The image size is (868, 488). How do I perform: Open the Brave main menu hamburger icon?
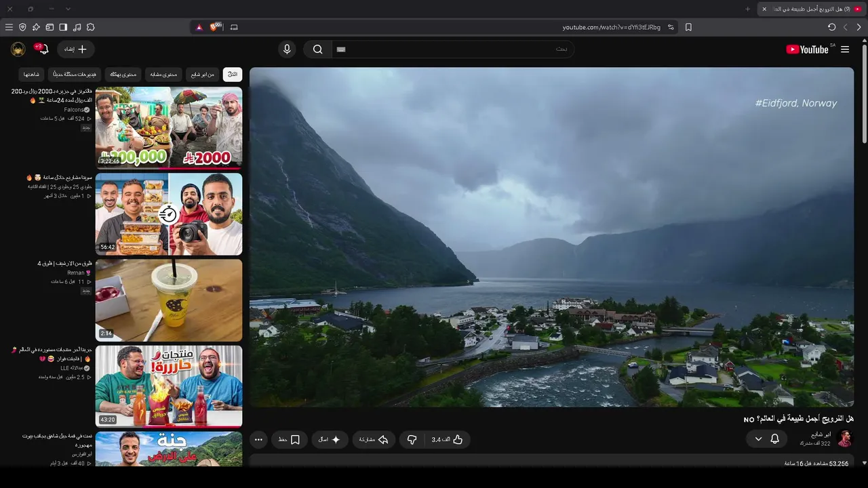pos(9,27)
